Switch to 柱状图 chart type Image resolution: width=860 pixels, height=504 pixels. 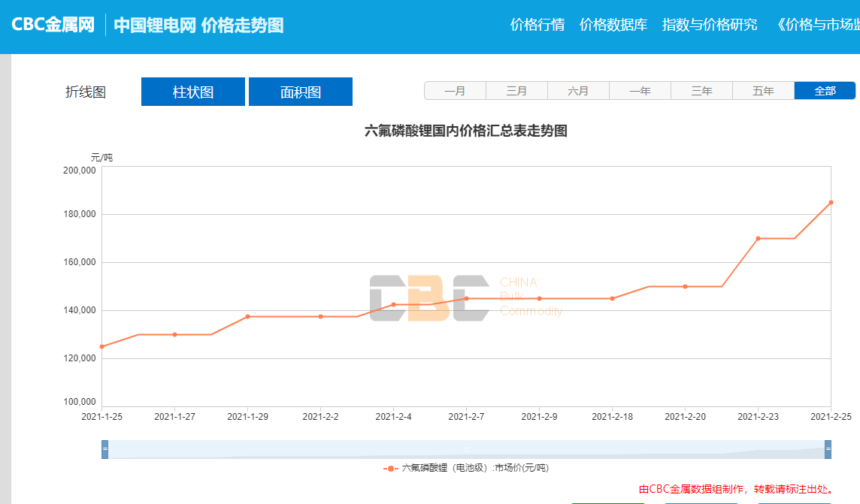(193, 92)
